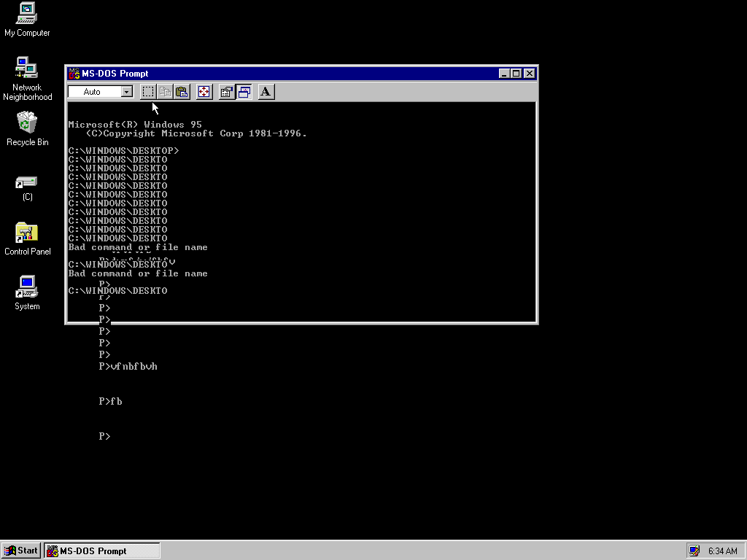Open the Recycle Bin
The image size is (747, 560).
[x=27, y=124]
